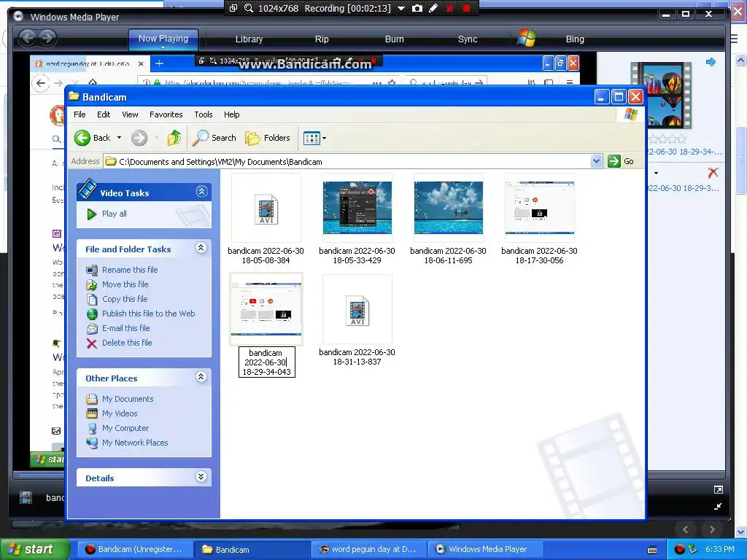Open My Videos under Other Places
Image resolution: width=747 pixels, height=560 pixels.
(120, 414)
